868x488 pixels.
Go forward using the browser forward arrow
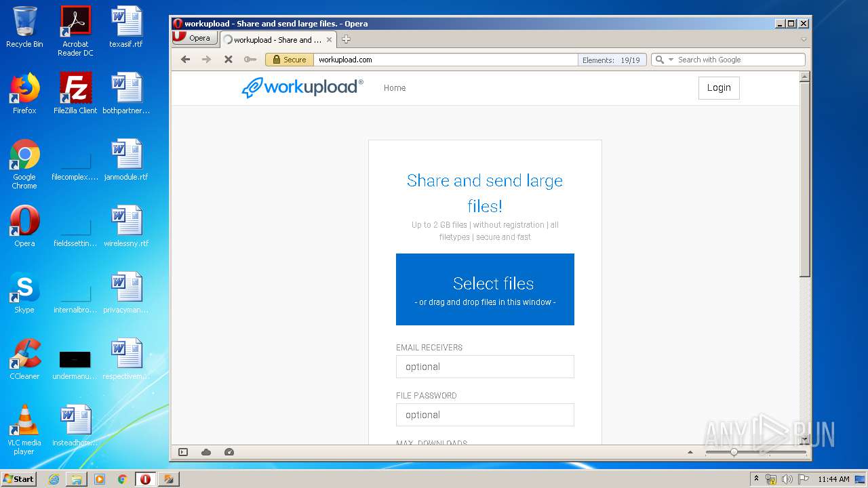[x=206, y=60]
